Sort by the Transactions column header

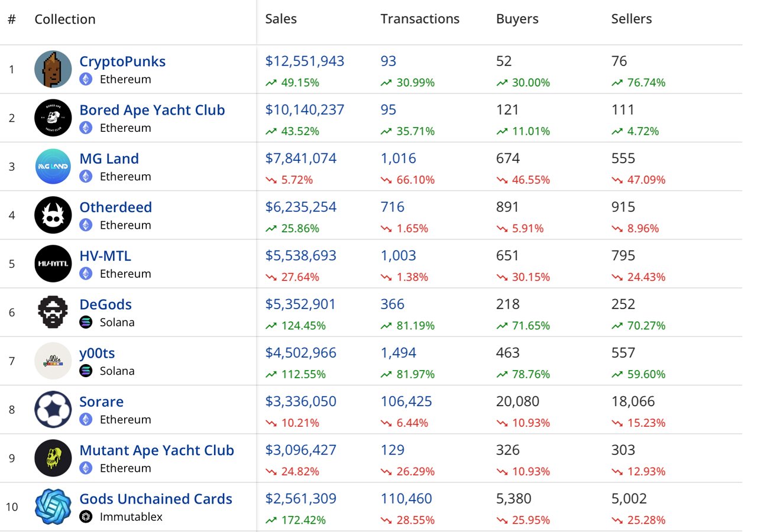(x=420, y=19)
